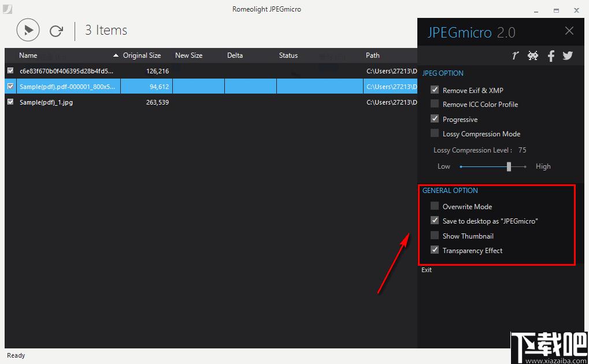Open the Facebook icon

[551, 55]
